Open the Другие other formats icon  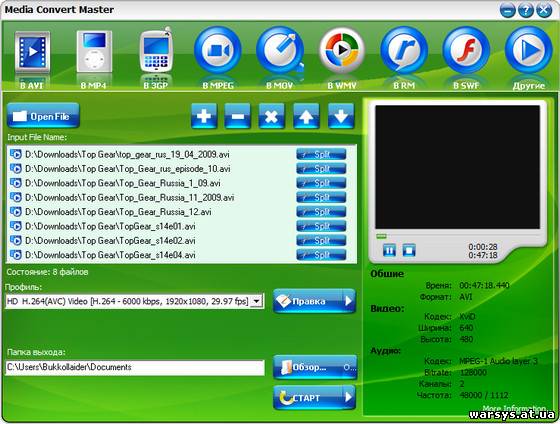(529, 50)
